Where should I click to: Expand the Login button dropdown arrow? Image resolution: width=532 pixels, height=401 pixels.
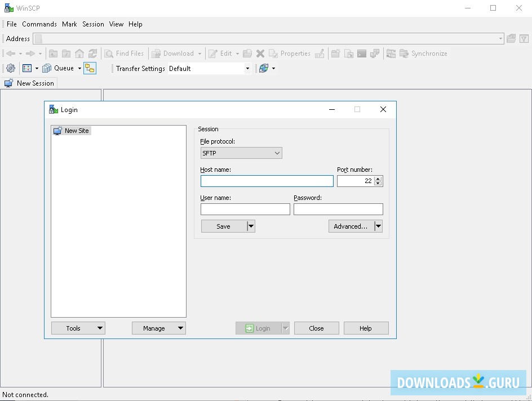(x=285, y=328)
